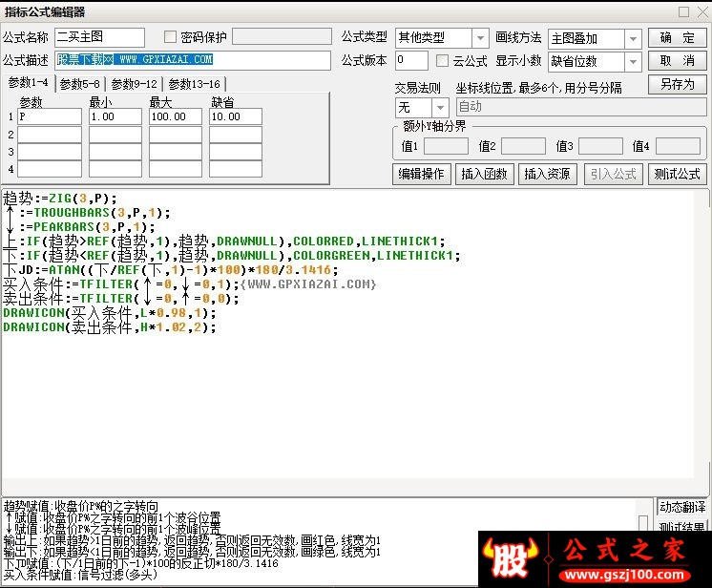Click the 取消 button
The height and width of the screenshot is (588, 712).
point(677,60)
